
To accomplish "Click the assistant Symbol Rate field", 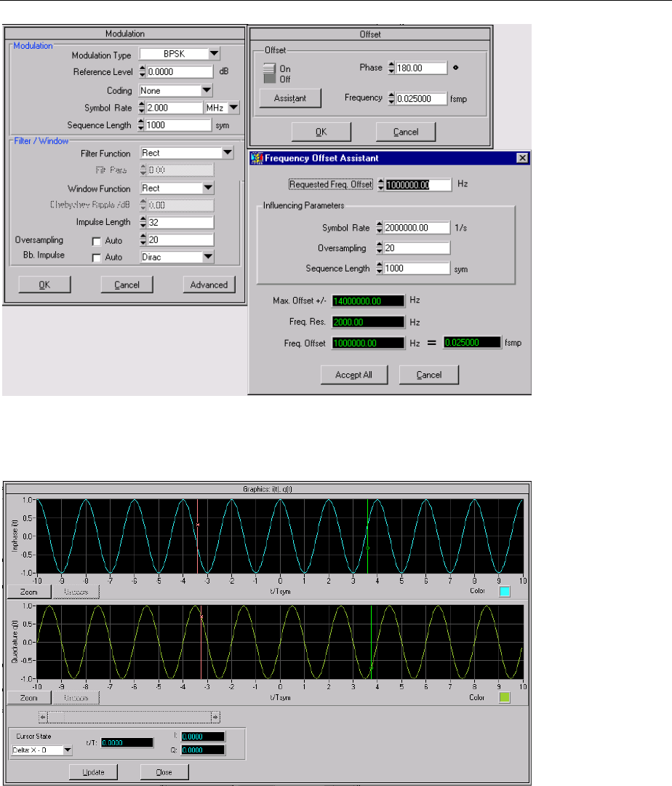I will point(417,228).
